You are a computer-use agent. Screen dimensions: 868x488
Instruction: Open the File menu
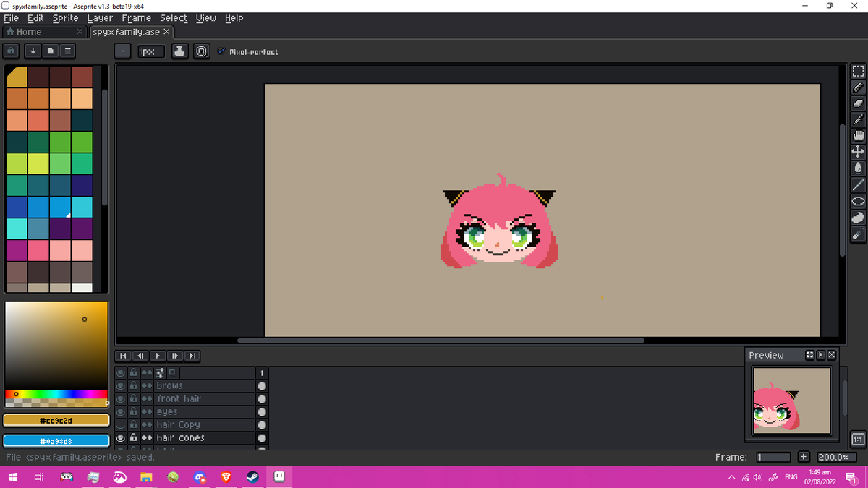point(12,18)
